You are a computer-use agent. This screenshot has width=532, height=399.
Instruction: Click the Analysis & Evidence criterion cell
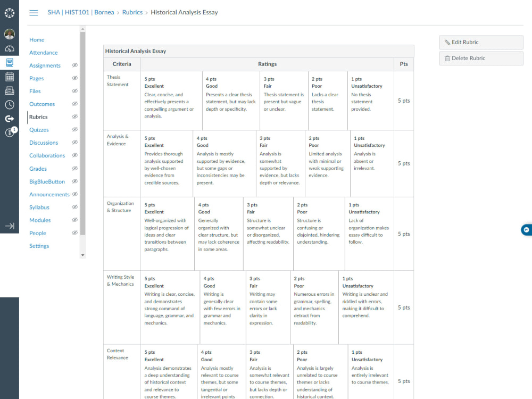[x=122, y=163]
